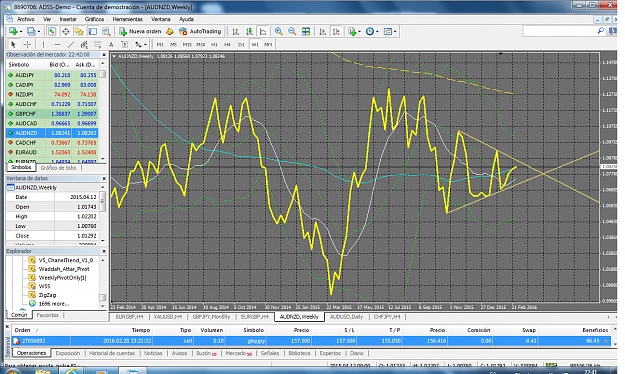This screenshot has height=374, width=625.
Task: Sort orders by the Beneficios column header
Action: point(595,330)
